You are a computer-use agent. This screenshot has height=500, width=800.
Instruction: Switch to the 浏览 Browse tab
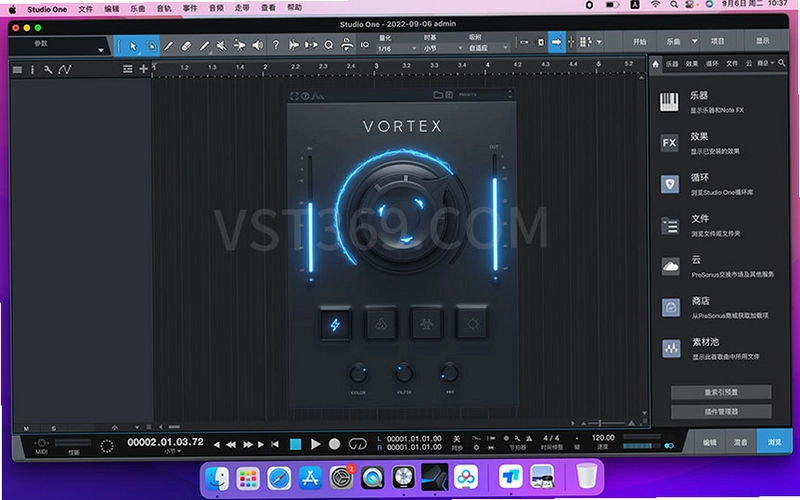pyautogui.click(x=774, y=442)
